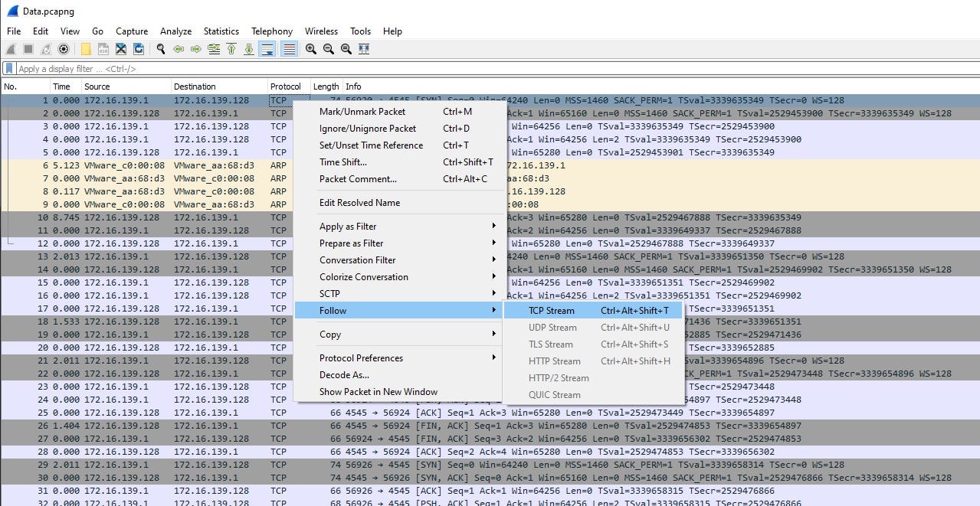Screen dimensions: 980x506
Task: Stop capturing packets via the square icon
Action: pyautogui.click(x=28, y=49)
